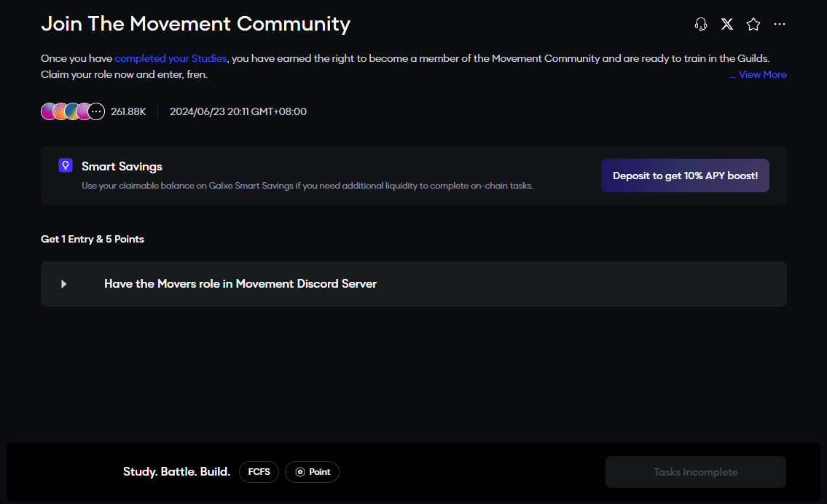This screenshot has width=827, height=504.
Task: Click the Smart Savings heading
Action: (x=122, y=167)
